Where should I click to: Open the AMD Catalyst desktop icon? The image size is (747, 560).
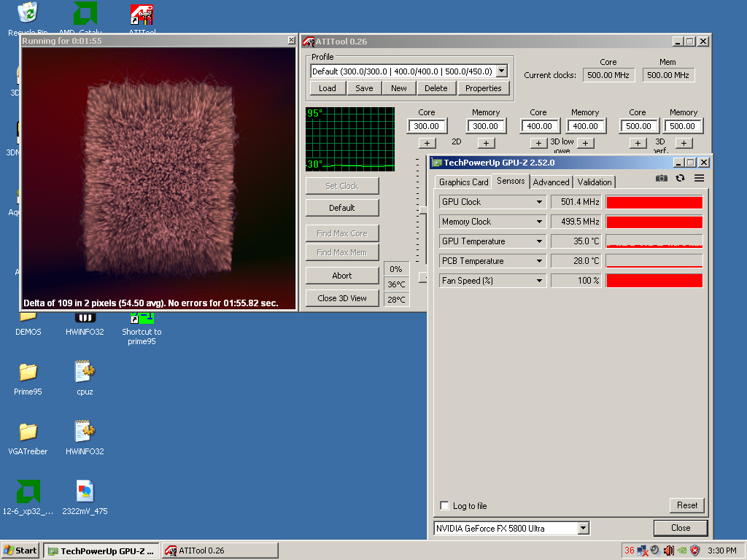pos(85,13)
